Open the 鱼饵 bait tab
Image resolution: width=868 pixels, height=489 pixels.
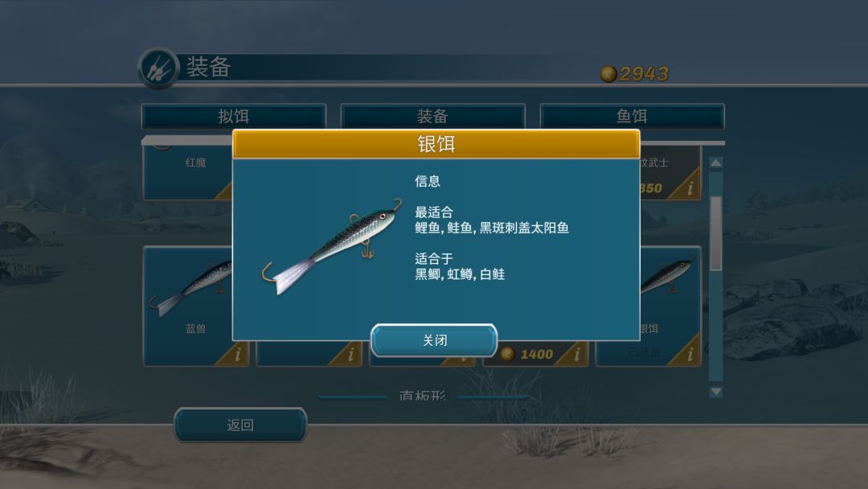pos(632,117)
